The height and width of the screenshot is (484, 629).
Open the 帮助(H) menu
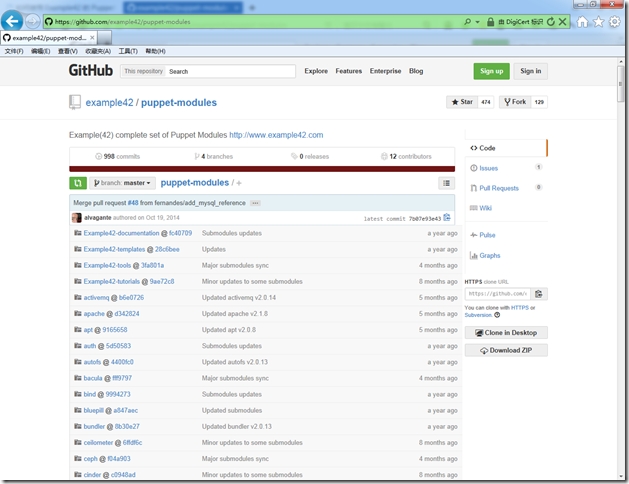[155, 51]
